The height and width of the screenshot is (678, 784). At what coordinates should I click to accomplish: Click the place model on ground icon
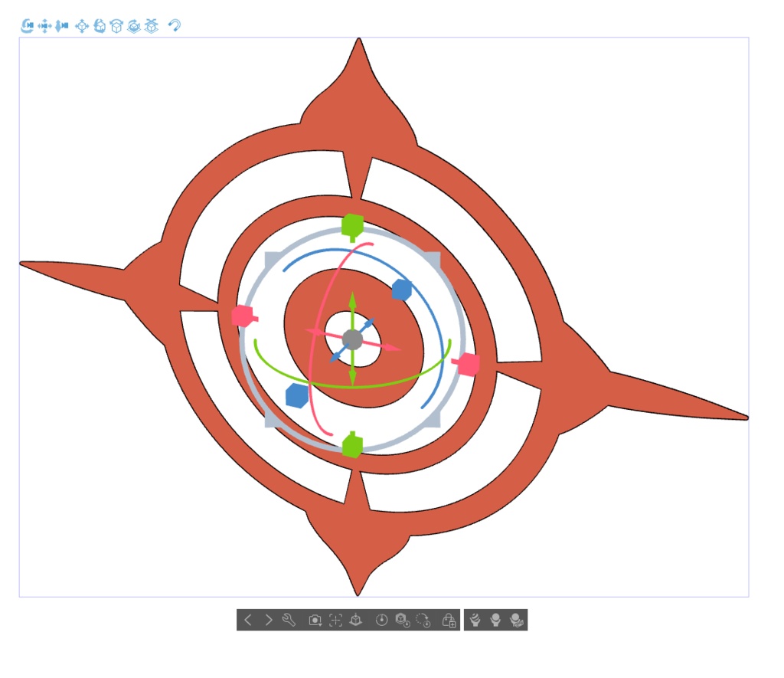(x=356, y=620)
